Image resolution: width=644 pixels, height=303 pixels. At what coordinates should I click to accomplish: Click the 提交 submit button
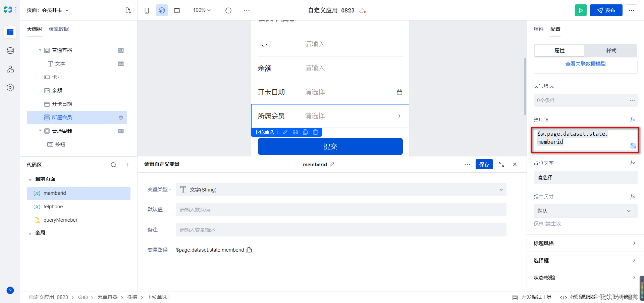tap(330, 146)
